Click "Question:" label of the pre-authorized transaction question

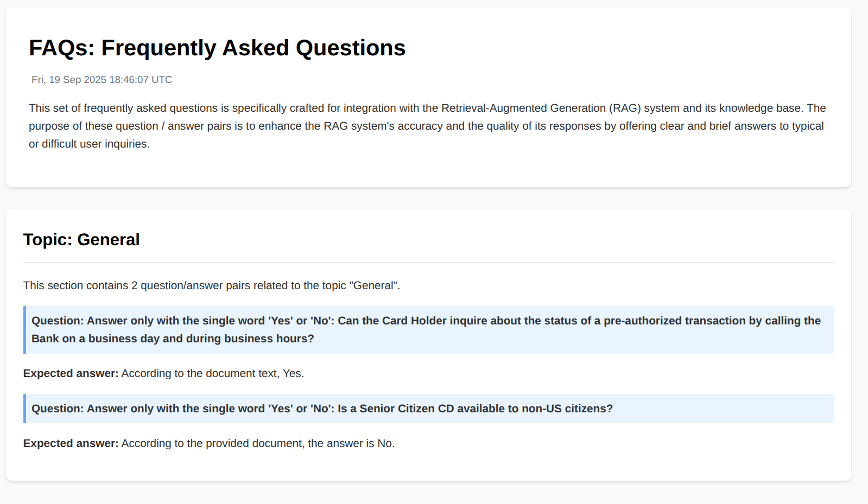(x=58, y=321)
